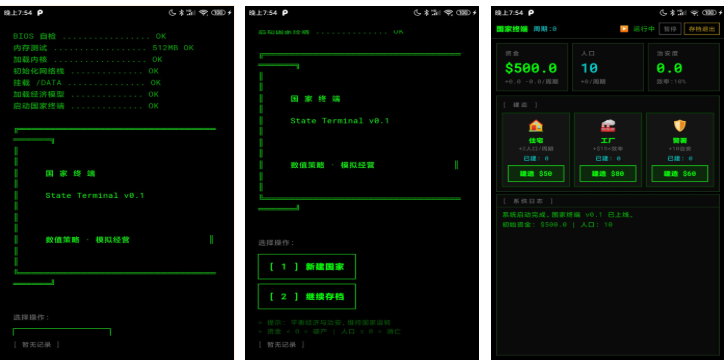Click the log line 初始资金: $500.0 | 人口: 10
Image resolution: width=724 pixels, height=360 pixels.
pyautogui.click(x=558, y=225)
